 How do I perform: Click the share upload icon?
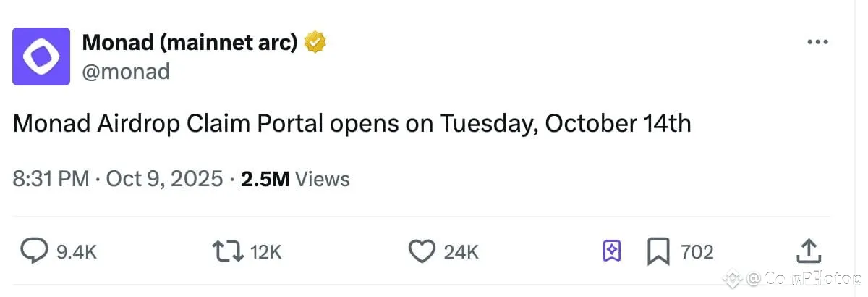[x=808, y=251]
